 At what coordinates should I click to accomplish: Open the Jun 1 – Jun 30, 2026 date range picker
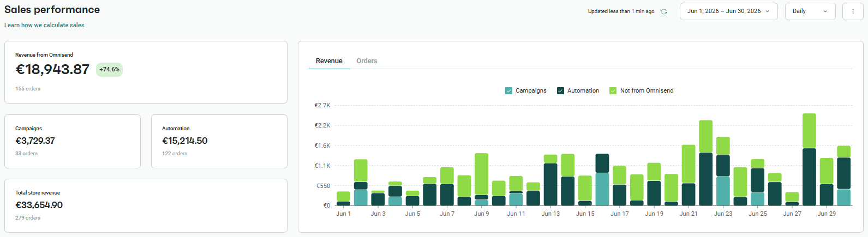pos(728,11)
